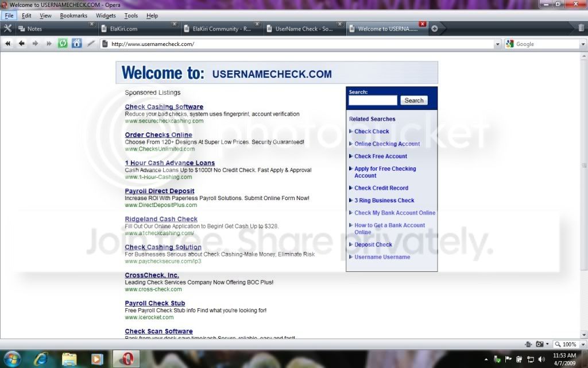Close the Notes tab
Screen dimensions: 588x368
pyautogui.click(x=91, y=24)
